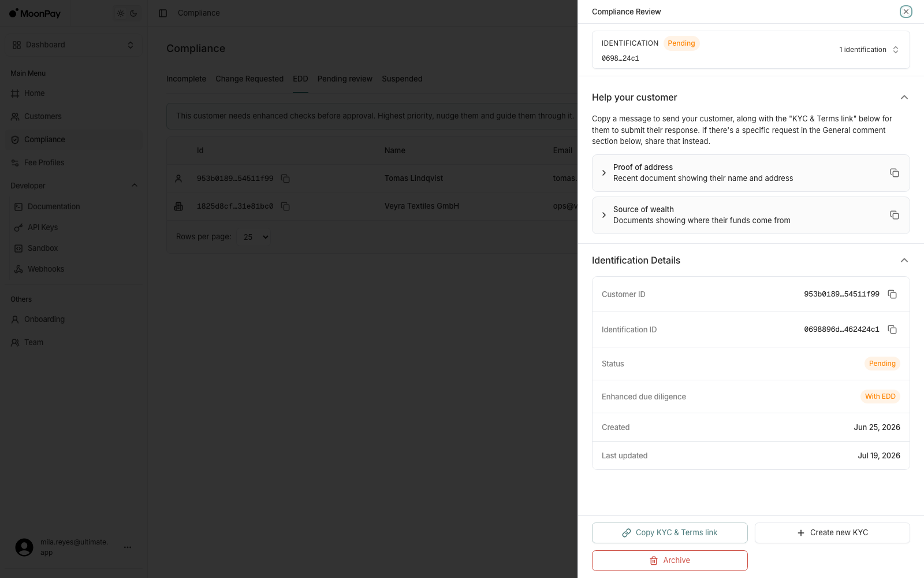Switch to Suspended tab
Screen dimensions: 924x578
pos(402,79)
